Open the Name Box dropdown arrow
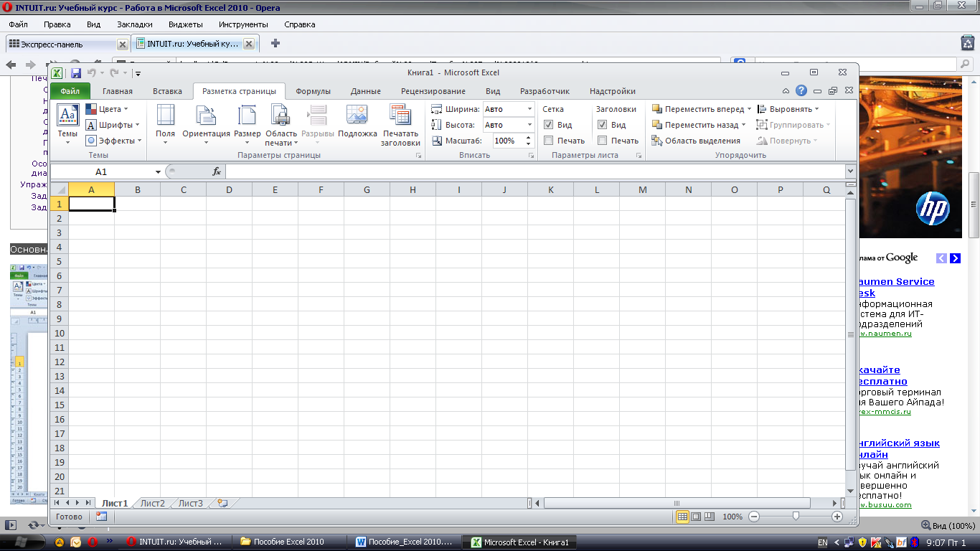Image resolution: width=980 pixels, height=551 pixels. [x=159, y=172]
